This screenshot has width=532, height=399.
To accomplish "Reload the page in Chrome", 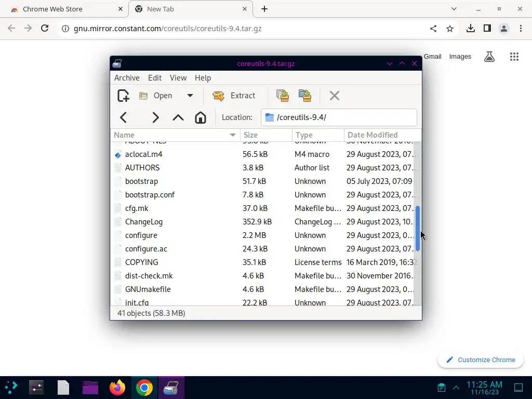I will pyautogui.click(x=45, y=28).
